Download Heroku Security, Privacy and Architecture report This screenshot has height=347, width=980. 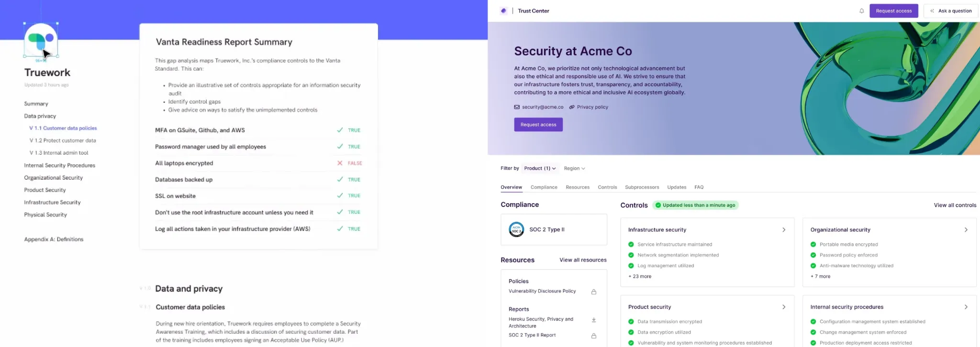(593, 320)
